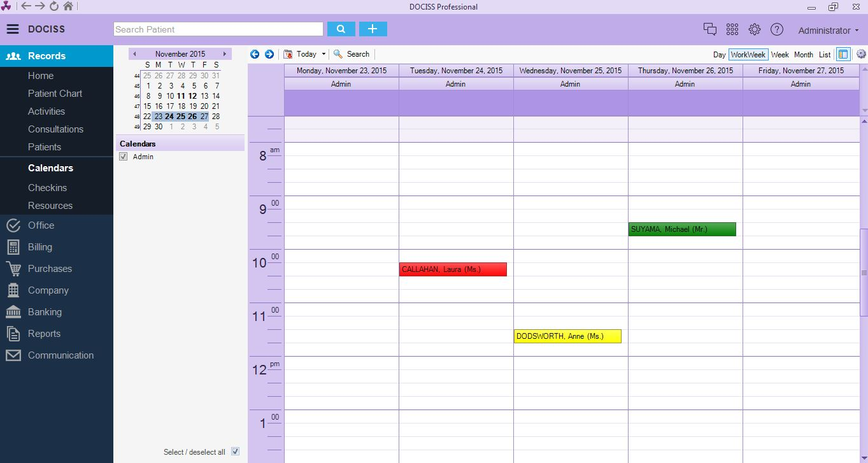The width and height of the screenshot is (868, 463).
Task: Click the vertical scrollbar of the calendar grid
Action: tap(864, 273)
